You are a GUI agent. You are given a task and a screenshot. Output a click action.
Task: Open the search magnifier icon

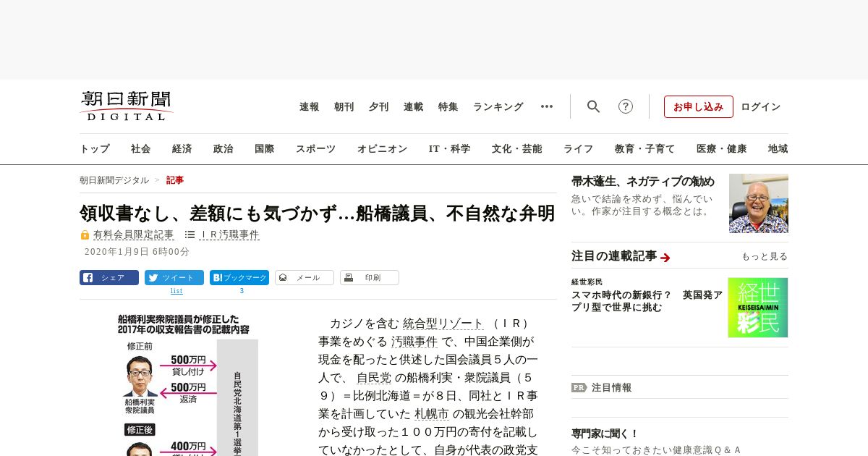(x=594, y=106)
